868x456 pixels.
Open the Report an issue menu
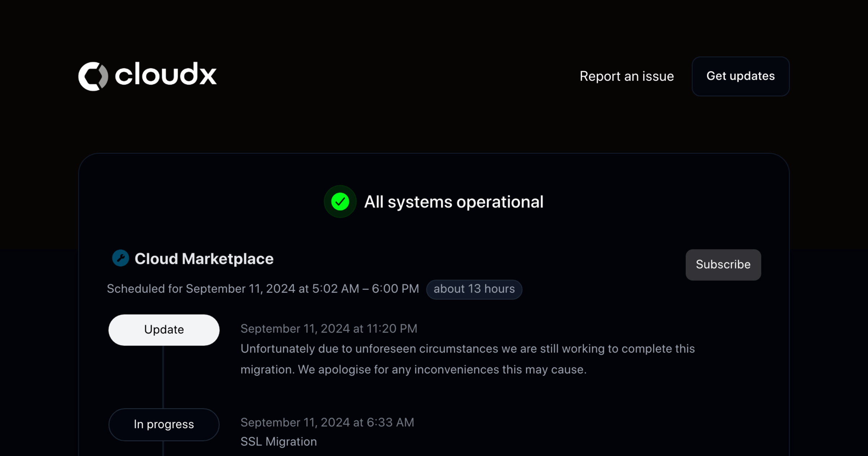(627, 76)
